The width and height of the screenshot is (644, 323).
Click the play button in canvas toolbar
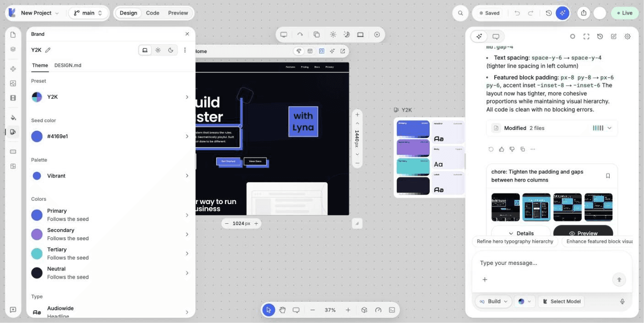coord(377,34)
